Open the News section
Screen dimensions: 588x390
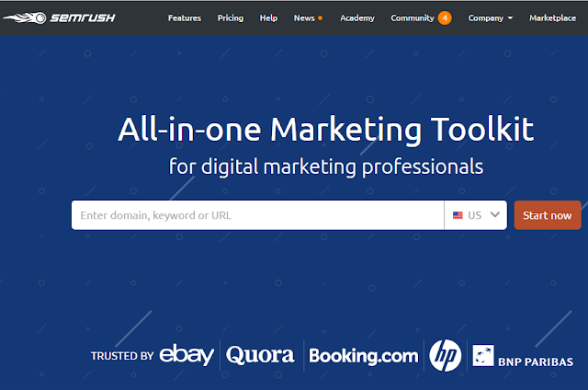[x=304, y=18]
